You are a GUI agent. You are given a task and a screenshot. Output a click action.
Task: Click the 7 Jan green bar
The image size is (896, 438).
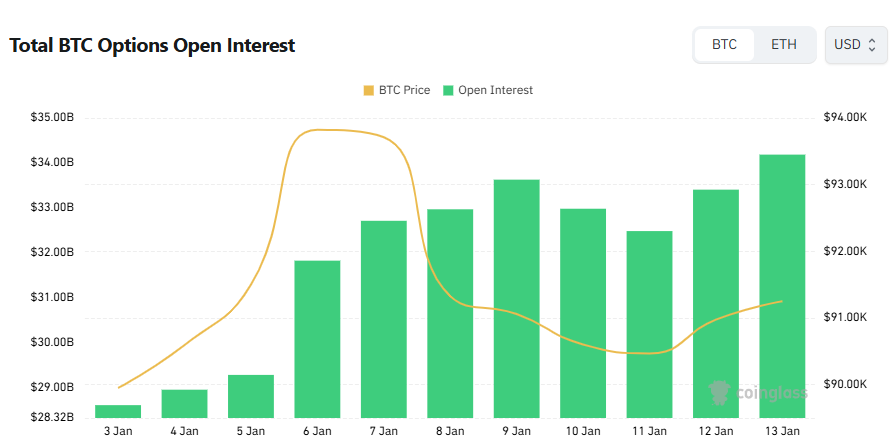(384, 319)
